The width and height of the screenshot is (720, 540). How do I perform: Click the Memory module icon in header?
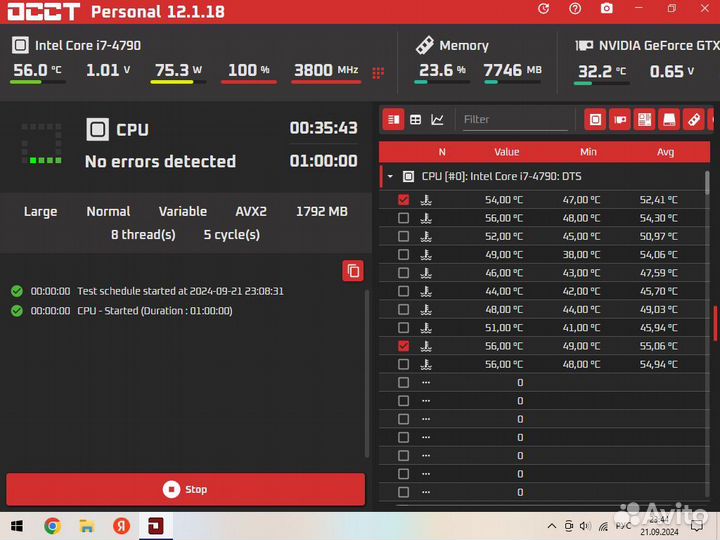click(425, 45)
